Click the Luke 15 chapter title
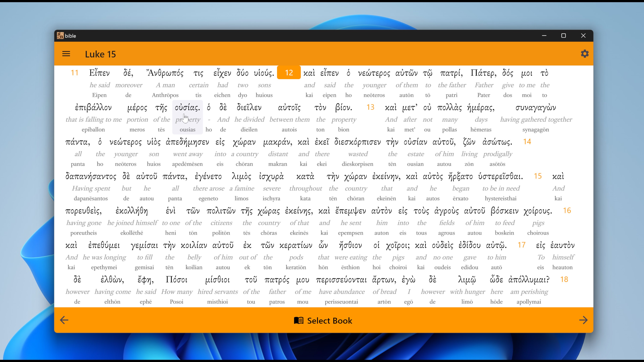This screenshot has width=644, height=362. tap(100, 54)
